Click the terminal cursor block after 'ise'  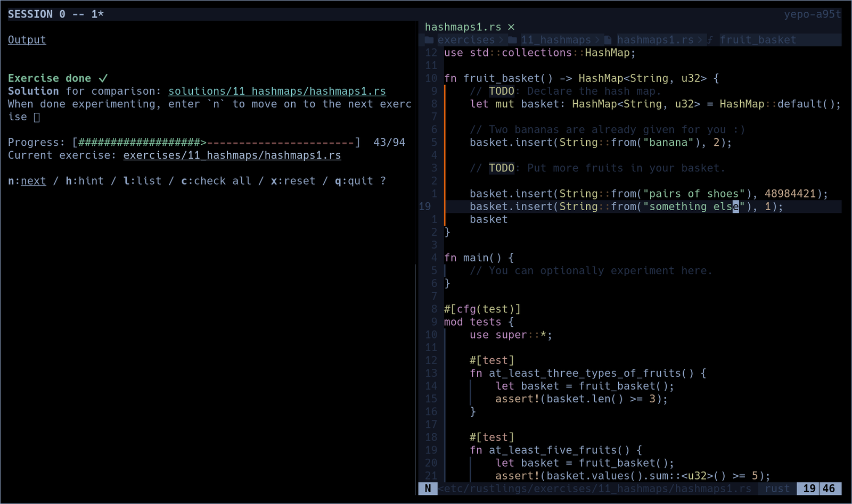click(x=37, y=117)
